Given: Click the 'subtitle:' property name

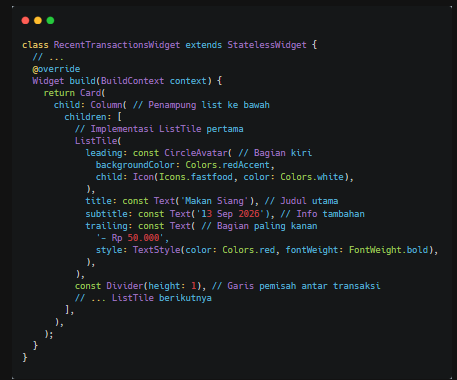Looking at the screenshot, I should tap(109, 214).
